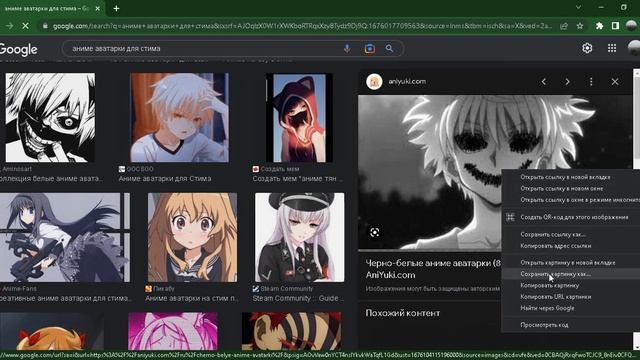Open the silver-haired girl in military cap thumbnail
The height and width of the screenshot is (360, 640).
pos(300,237)
